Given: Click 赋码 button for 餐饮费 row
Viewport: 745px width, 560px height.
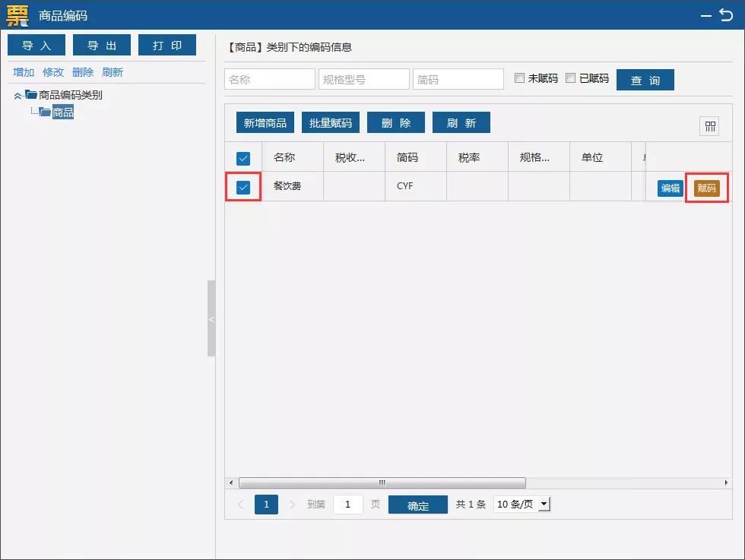Looking at the screenshot, I should [x=706, y=188].
